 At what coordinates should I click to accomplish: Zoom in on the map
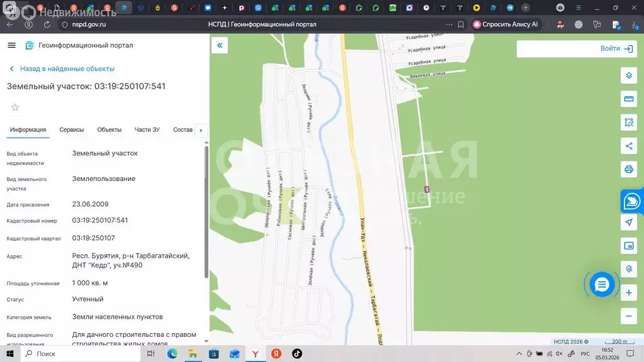(628, 293)
